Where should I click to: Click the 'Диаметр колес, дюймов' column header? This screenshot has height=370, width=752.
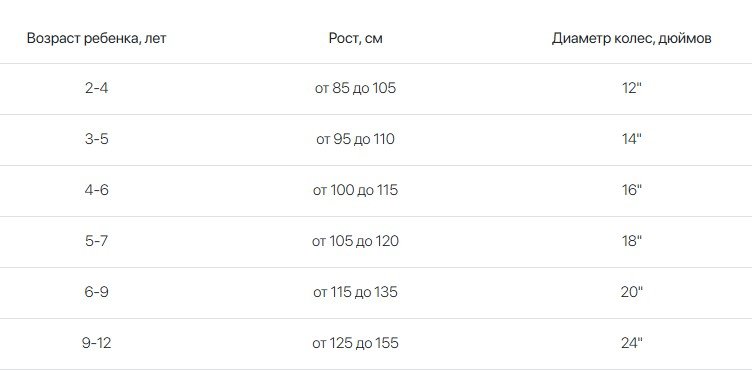coord(631,38)
